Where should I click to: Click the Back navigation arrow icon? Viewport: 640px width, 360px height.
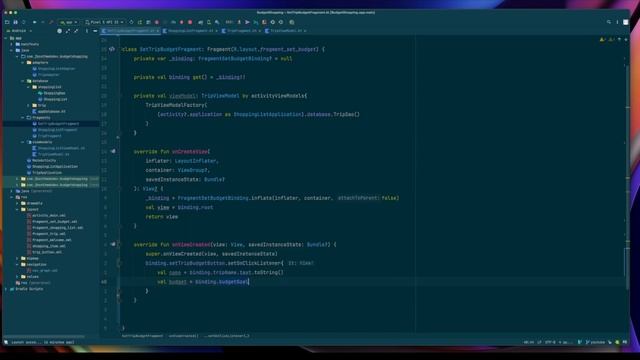coord(34,22)
